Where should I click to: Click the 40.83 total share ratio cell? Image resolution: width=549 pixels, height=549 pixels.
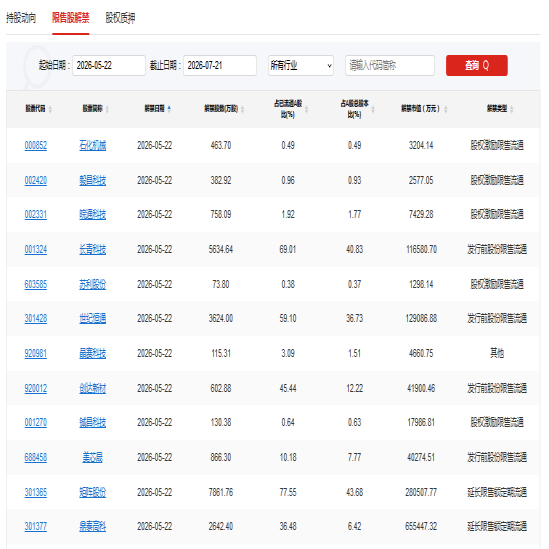click(355, 249)
